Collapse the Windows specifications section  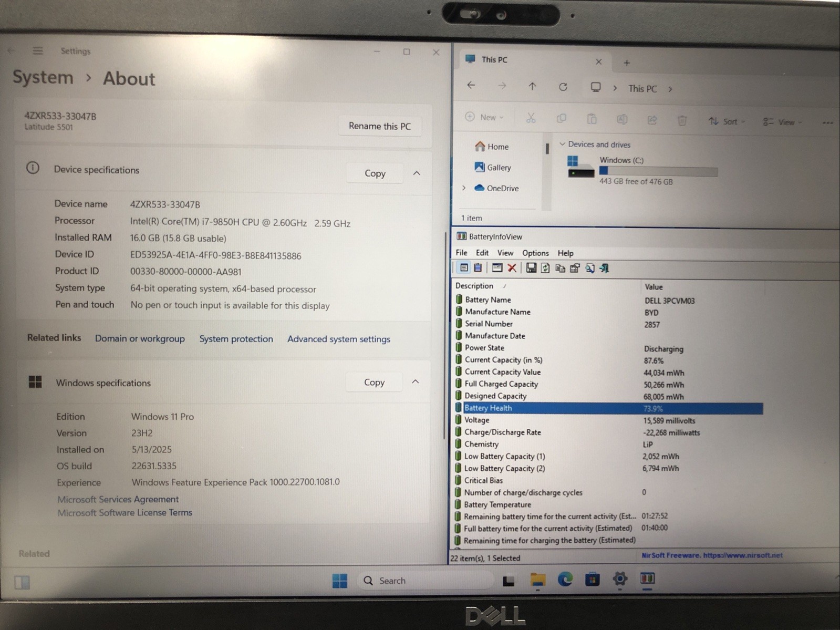(416, 382)
